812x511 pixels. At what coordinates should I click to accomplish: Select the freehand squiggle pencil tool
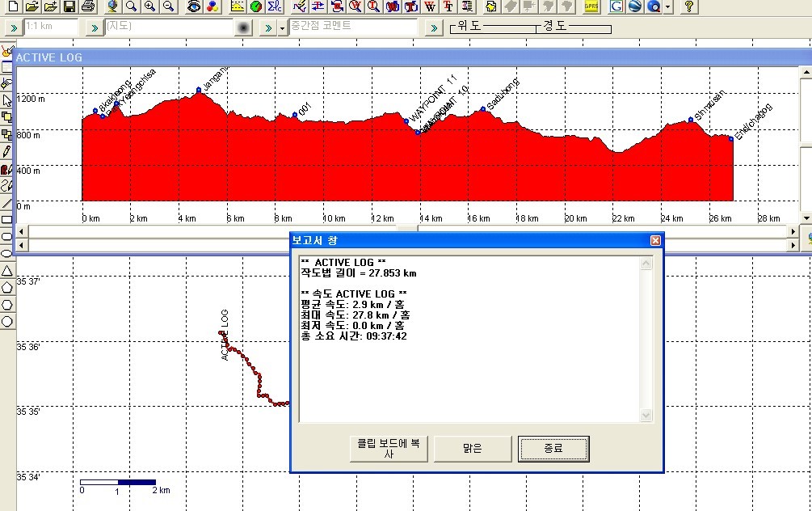[x=6, y=185]
